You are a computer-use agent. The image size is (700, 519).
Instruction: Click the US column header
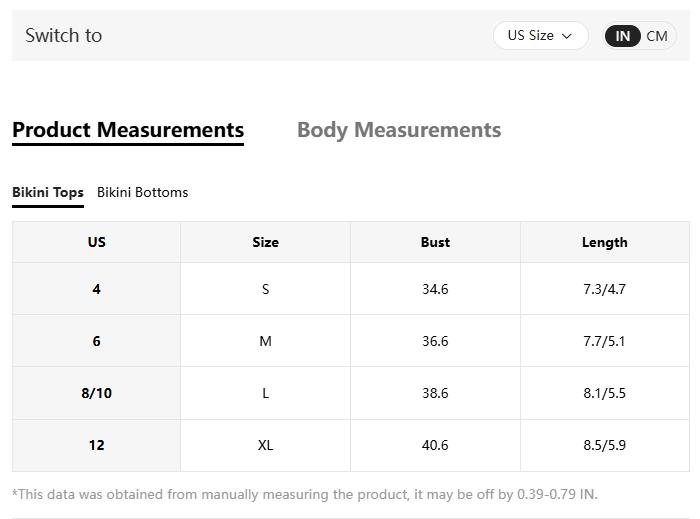pyautogui.click(x=96, y=242)
